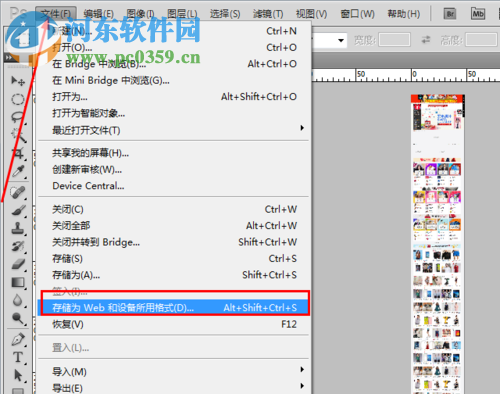Open the 窗口(W) menu
Image resolution: width=500 pixels, height=394 pixels.
(357, 14)
